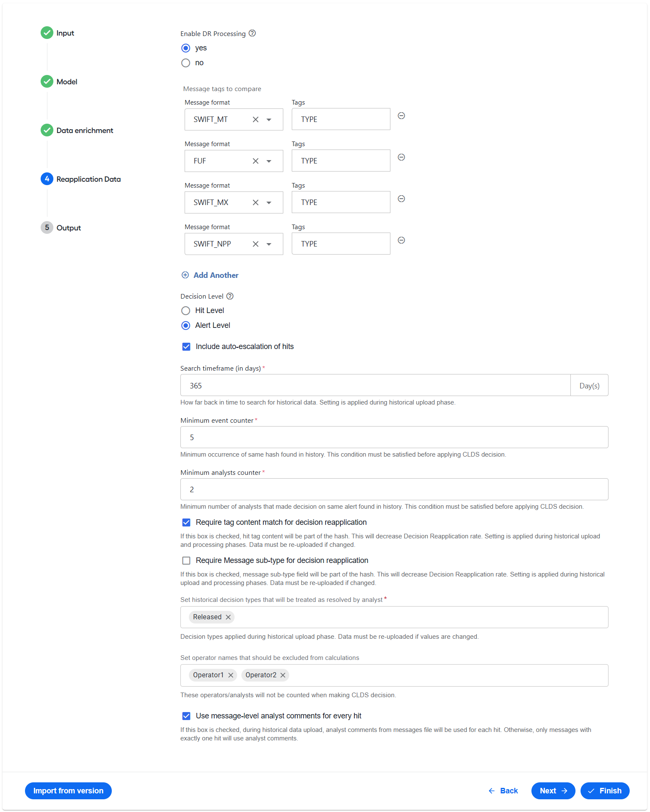Open Decision Level help icon

click(230, 296)
